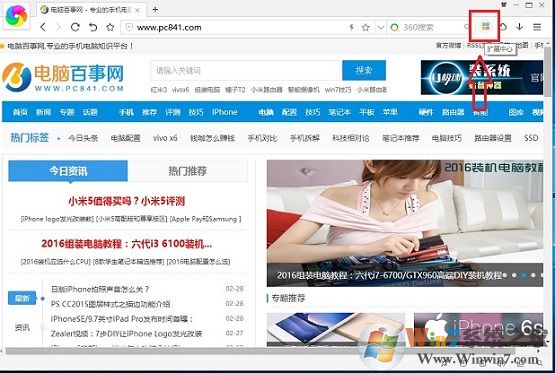This screenshot has height=373, width=555.
Task: Click the restore closed tab undo icon
Action: 93,27
